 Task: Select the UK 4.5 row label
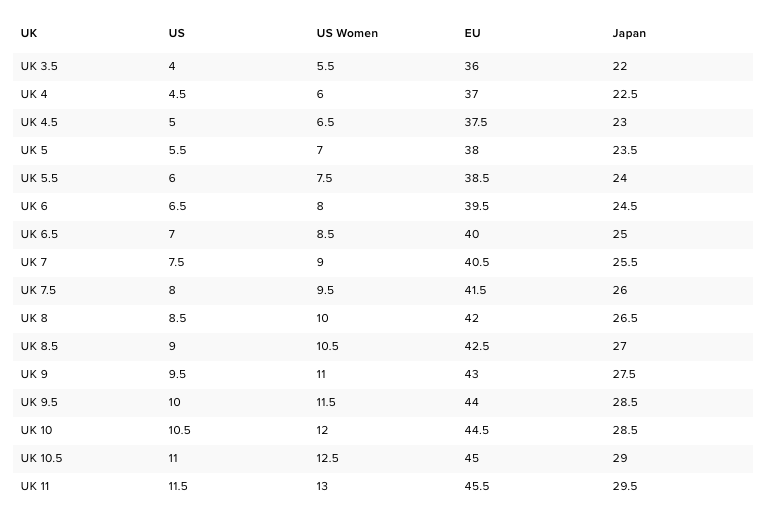pyautogui.click(x=39, y=122)
